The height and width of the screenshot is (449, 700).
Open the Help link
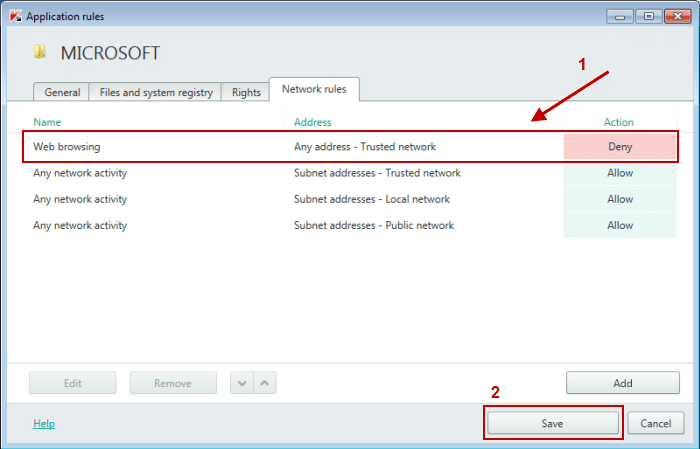44,423
